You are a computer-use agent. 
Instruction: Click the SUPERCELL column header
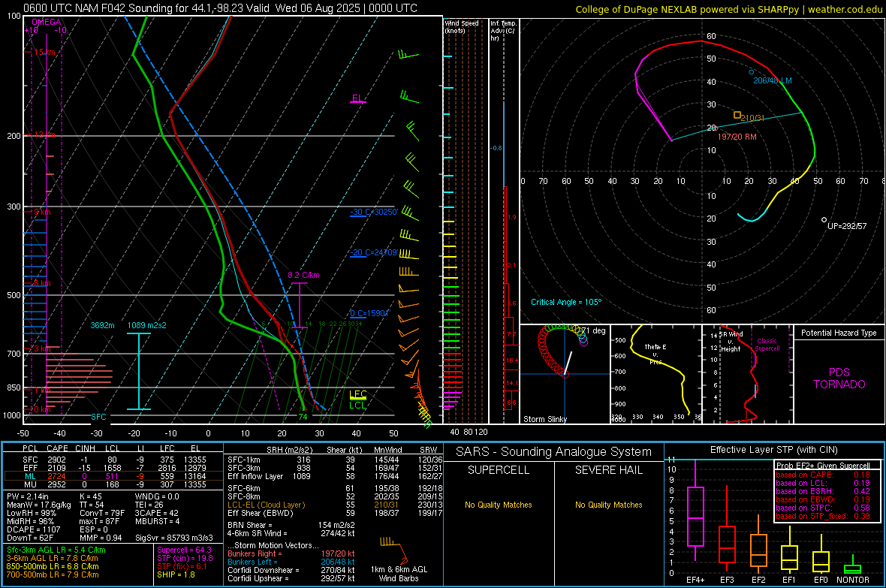(499, 470)
